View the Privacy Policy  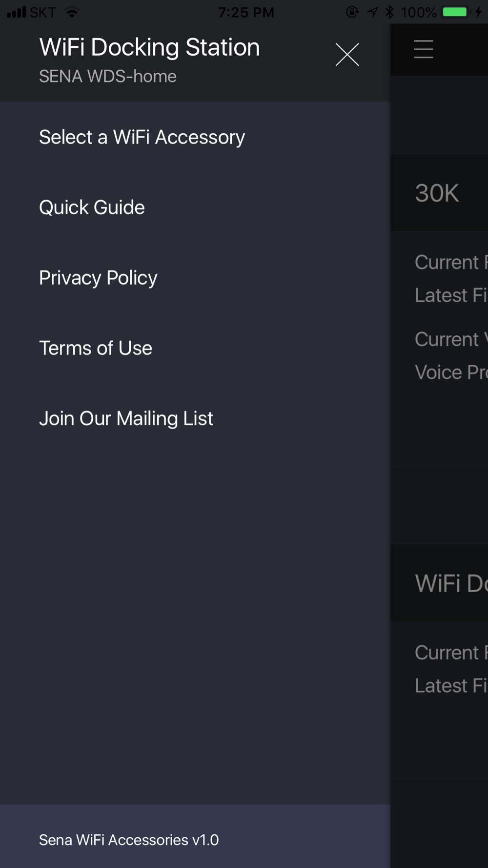click(195, 278)
